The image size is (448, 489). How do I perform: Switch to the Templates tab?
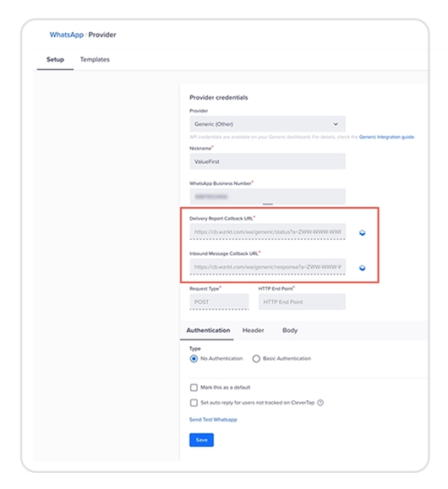95,59
